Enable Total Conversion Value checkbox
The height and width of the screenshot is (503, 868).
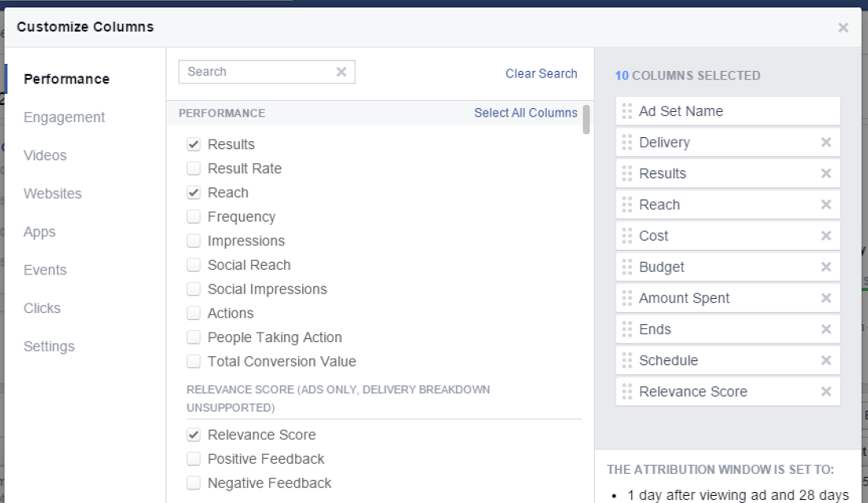coord(193,361)
